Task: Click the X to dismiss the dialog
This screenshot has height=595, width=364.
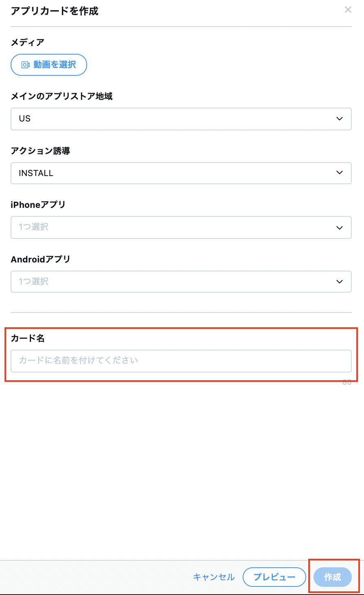Action: coord(348,10)
